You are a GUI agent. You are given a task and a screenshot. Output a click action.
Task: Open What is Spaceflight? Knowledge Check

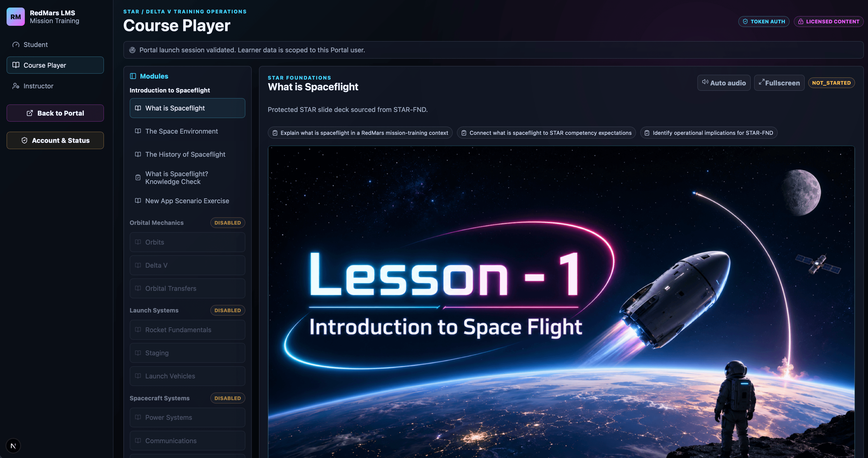pyautogui.click(x=187, y=177)
